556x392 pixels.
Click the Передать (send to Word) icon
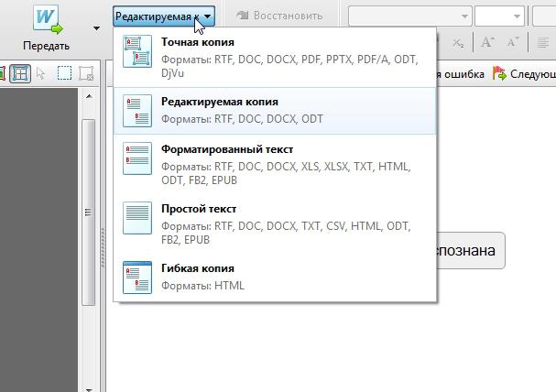tap(46, 18)
